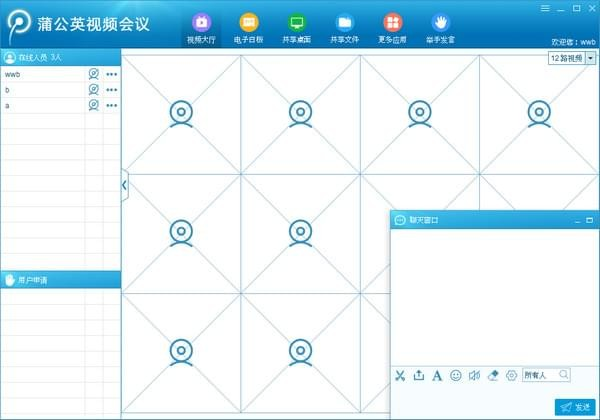Select the first video cell in middle row
Viewport: 600px width, 420px height.
pyautogui.click(x=181, y=234)
